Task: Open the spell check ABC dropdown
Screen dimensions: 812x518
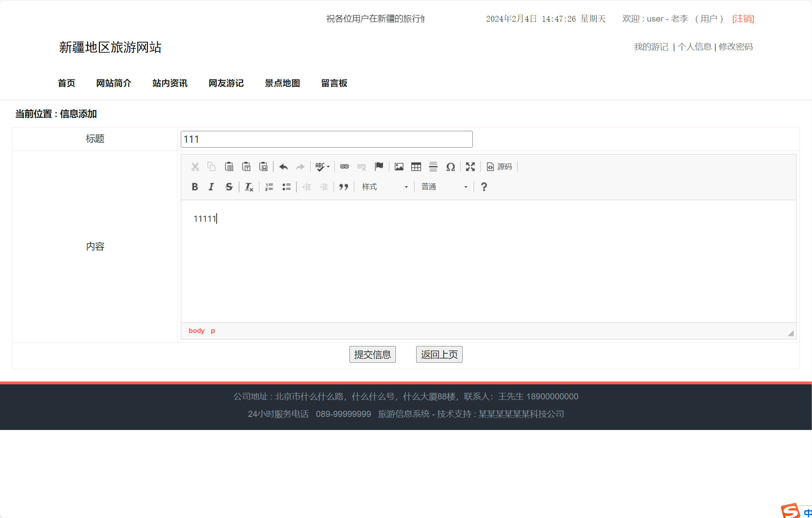Action: coord(322,167)
